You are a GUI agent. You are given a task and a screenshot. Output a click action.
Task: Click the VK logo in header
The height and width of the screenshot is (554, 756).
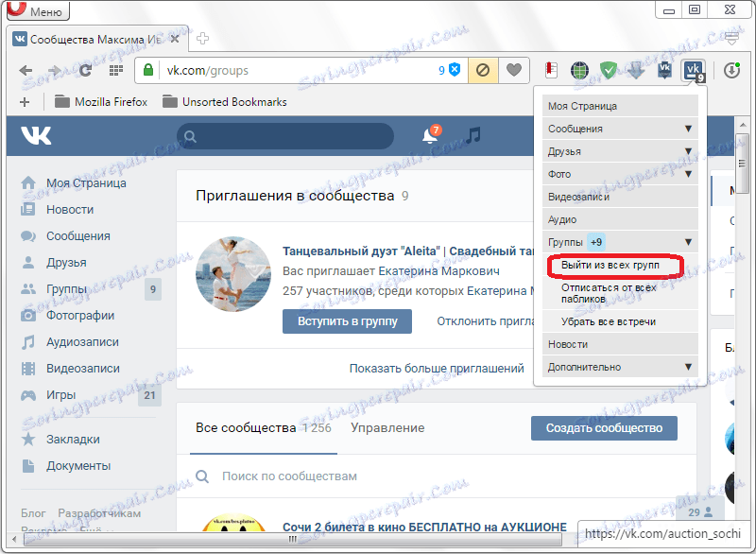tap(36, 135)
